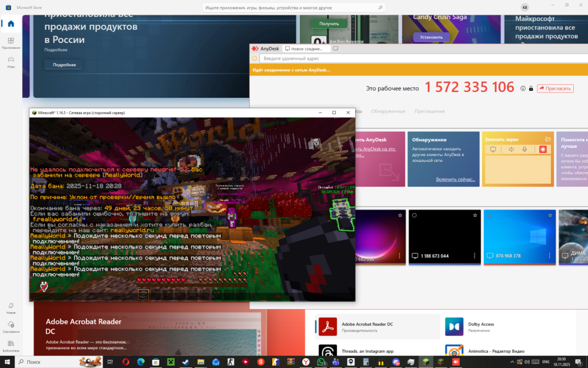Click the install AnyDesk link on pink card
588x368 pixels.
click(x=376, y=152)
